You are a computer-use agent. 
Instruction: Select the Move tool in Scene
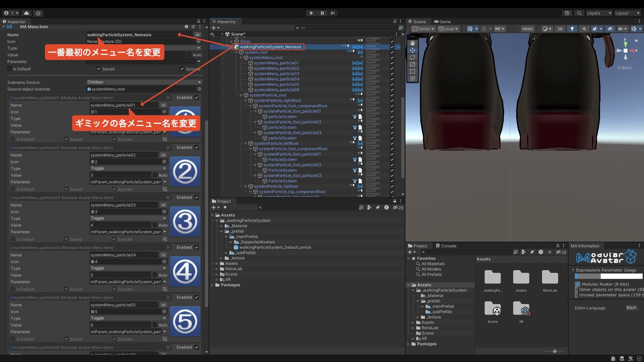pyautogui.click(x=413, y=50)
